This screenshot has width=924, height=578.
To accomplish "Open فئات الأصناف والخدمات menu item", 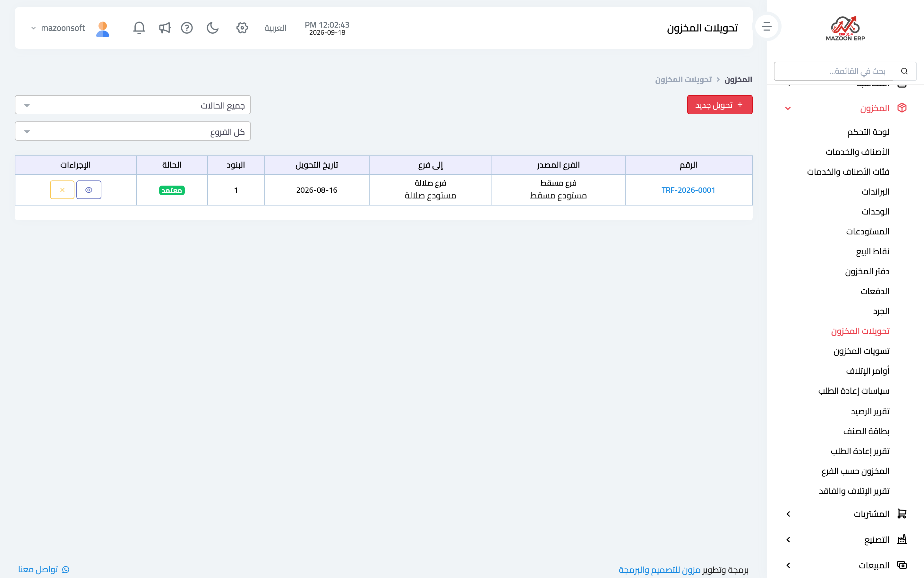I will (848, 172).
